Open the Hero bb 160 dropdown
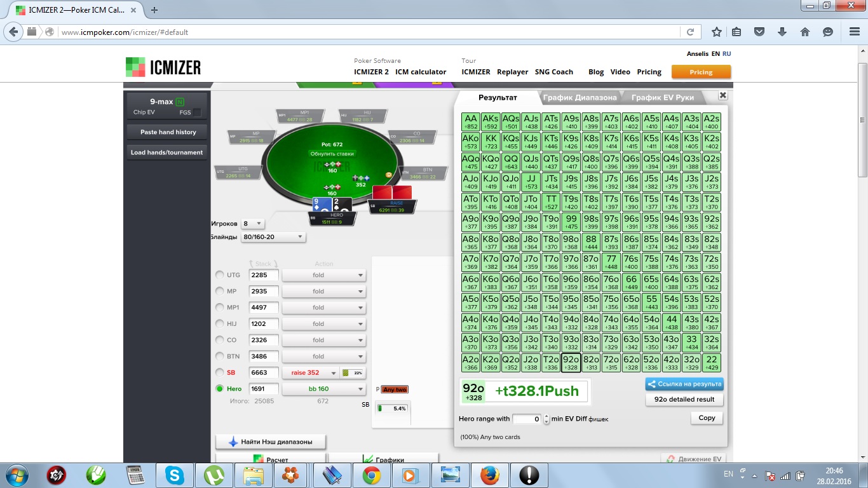The width and height of the screenshot is (868, 488). tap(324, 389)
